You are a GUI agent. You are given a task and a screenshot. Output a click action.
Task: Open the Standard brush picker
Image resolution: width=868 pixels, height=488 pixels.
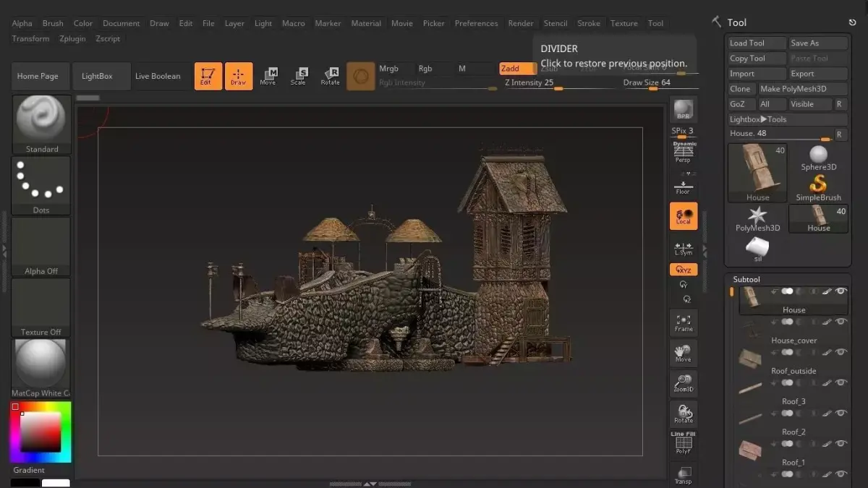[42, 124]
